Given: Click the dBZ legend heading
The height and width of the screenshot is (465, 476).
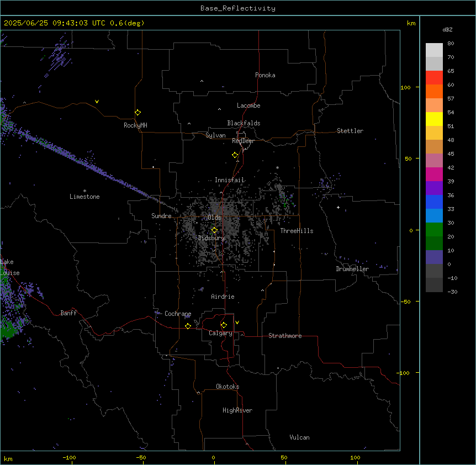Looking at the screenshot, I should coord(447,29).
